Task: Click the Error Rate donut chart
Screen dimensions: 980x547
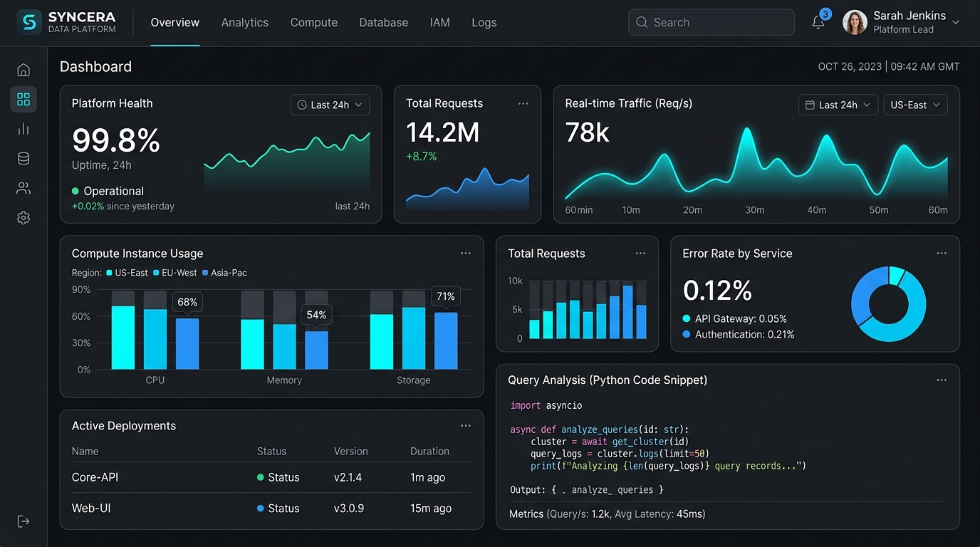Action: (x=889, y=305)
